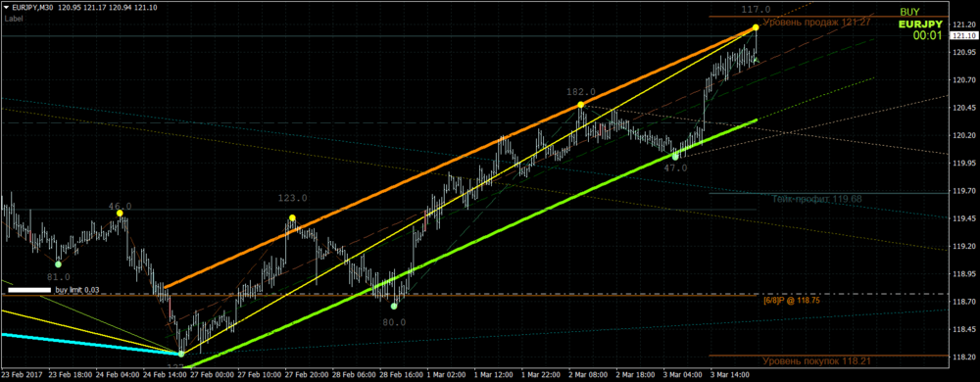The image size is (980, 382).
Task: Select the yellow peak marker labeled 123.0
Action: pos(292,217)
